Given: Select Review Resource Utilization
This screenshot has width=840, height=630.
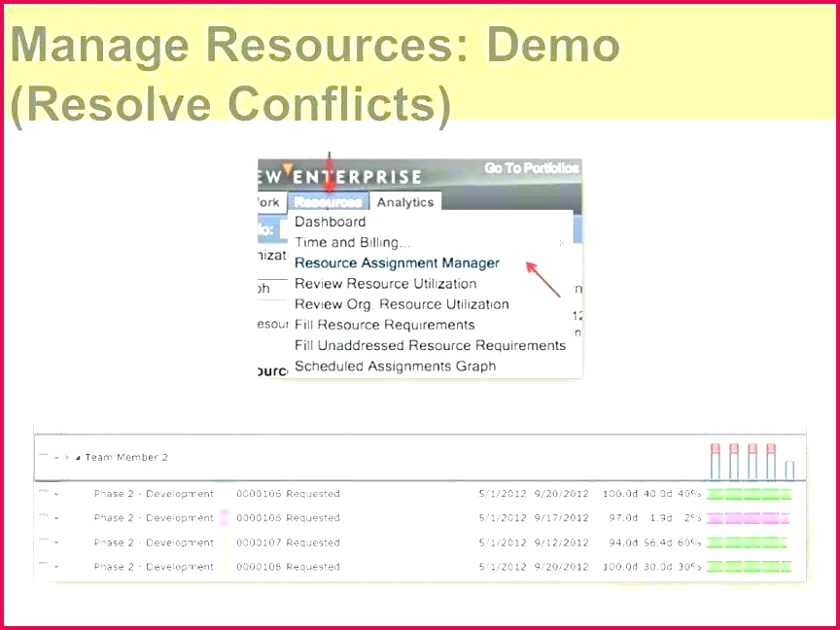Looking at the screenshot, I should click(x=385, y=284).
